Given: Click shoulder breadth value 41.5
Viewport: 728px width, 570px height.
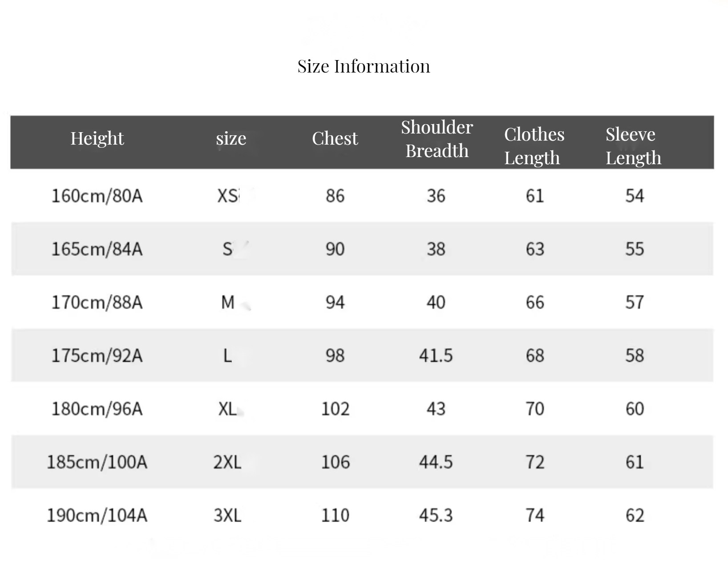Looking at the screenshot, I should 436,356.
